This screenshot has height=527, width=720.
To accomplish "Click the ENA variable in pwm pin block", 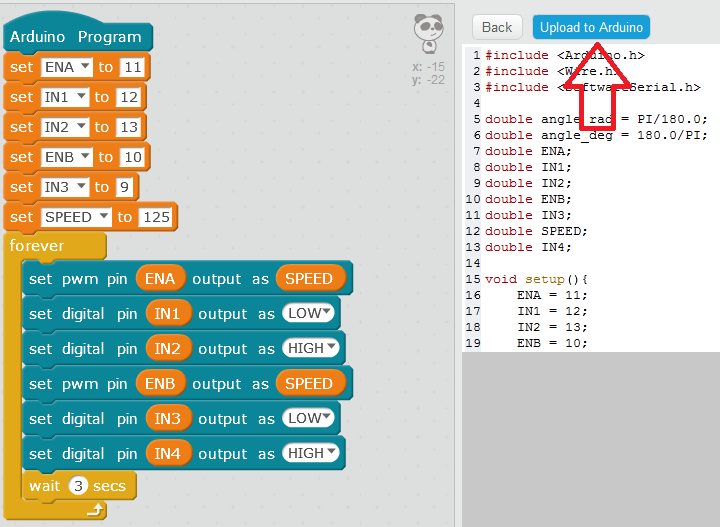I will point(161,279).
